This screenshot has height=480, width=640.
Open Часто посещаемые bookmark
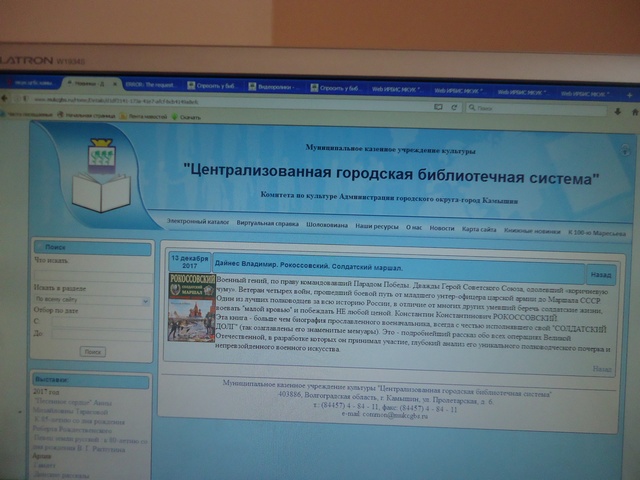coord(27,115)
